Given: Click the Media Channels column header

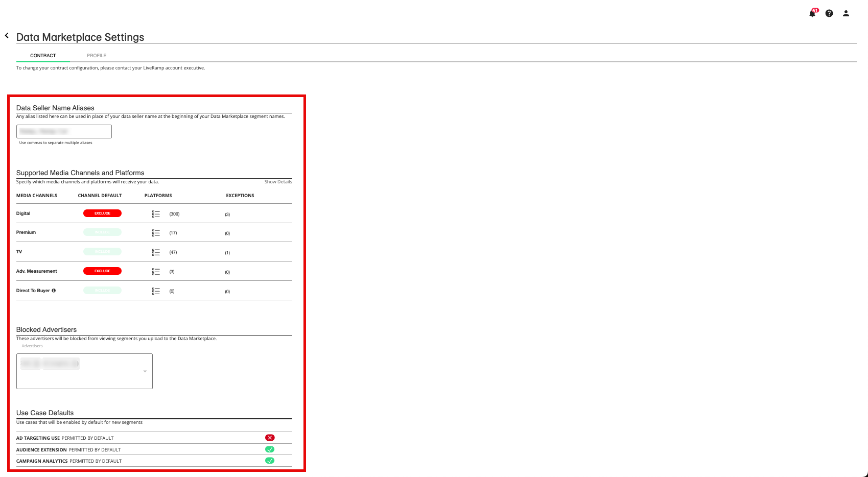Looking at the screenshot, I should tap(37, 196).
